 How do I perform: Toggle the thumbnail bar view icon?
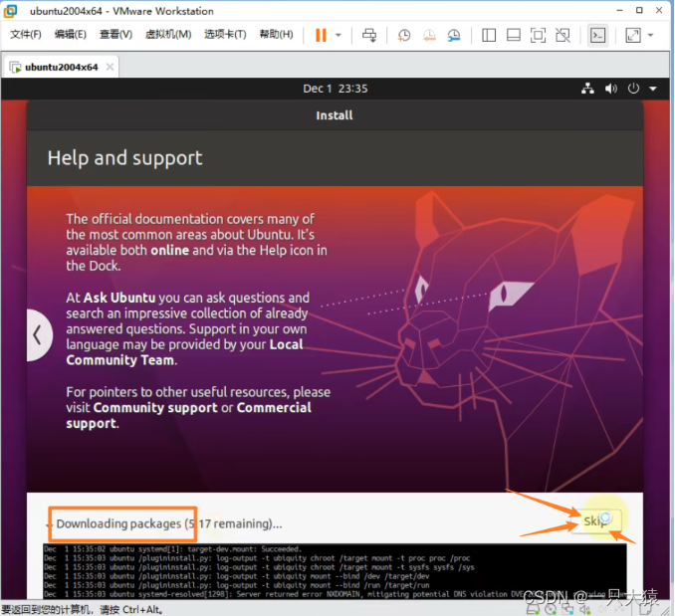(x=513, y=35)
